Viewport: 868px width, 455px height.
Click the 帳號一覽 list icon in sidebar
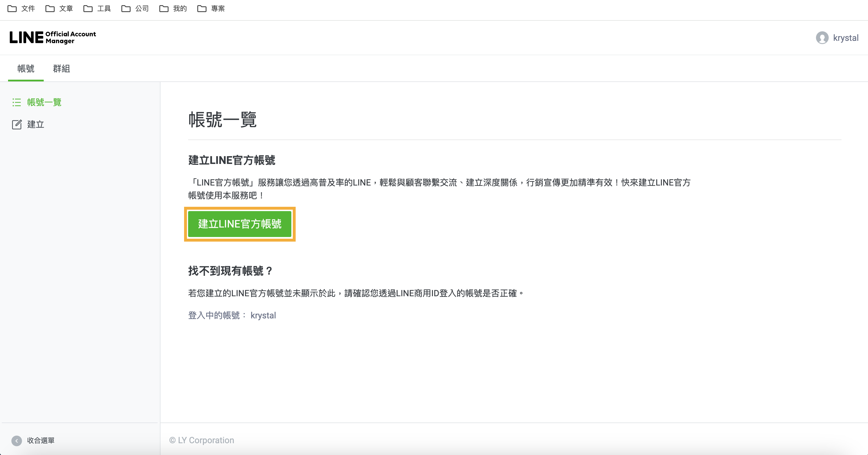(16, 102)
